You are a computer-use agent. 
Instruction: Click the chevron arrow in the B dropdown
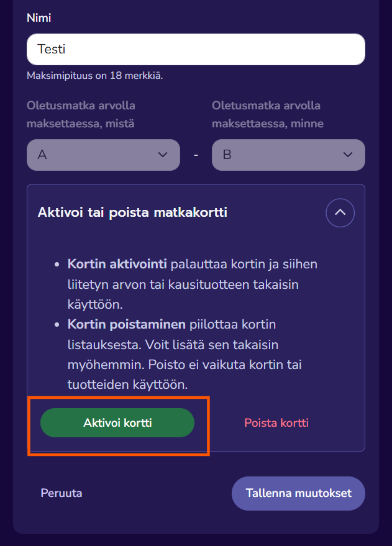point(348,155)
